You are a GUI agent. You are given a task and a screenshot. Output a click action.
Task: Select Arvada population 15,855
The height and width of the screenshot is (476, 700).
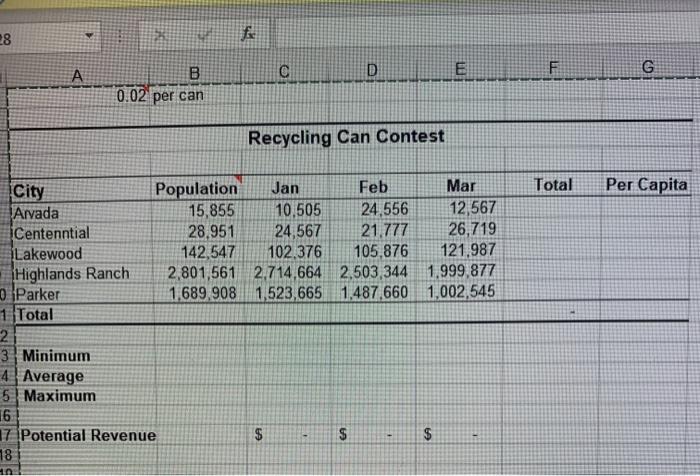[x=197, y=210]
